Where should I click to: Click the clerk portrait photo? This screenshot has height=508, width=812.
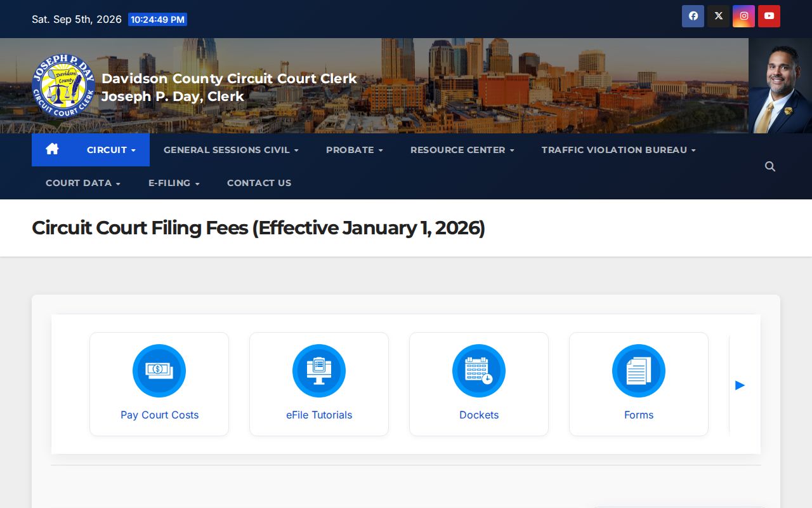coord(780,86)
